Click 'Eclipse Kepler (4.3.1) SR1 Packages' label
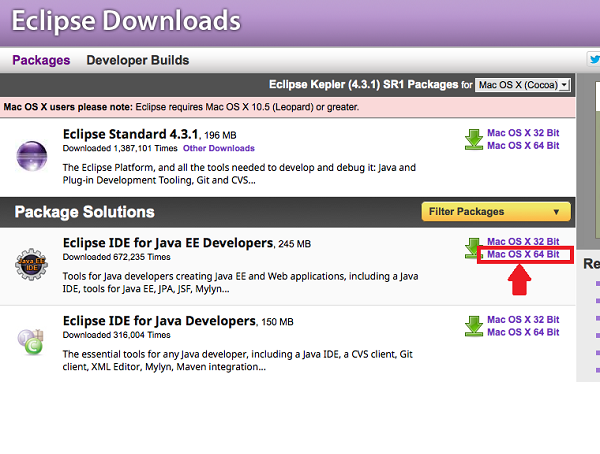This screenshot has width=600, height=454. pos(364,84)
